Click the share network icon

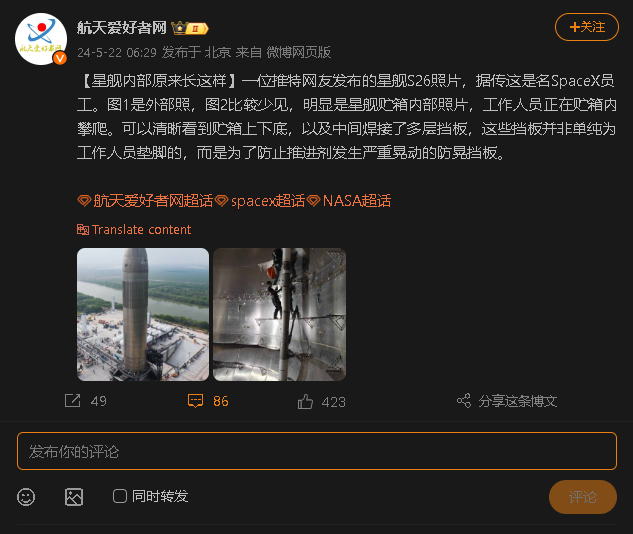464,401
